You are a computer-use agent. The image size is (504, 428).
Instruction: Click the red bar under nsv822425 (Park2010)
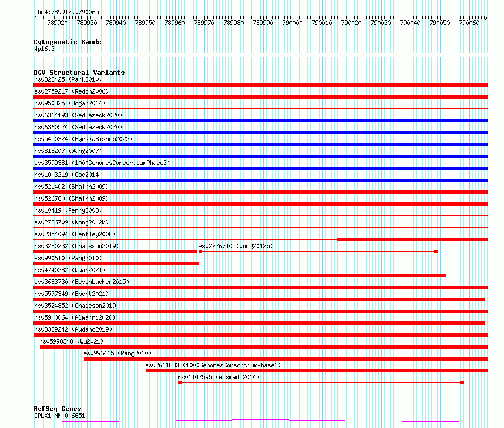[260, 85]
